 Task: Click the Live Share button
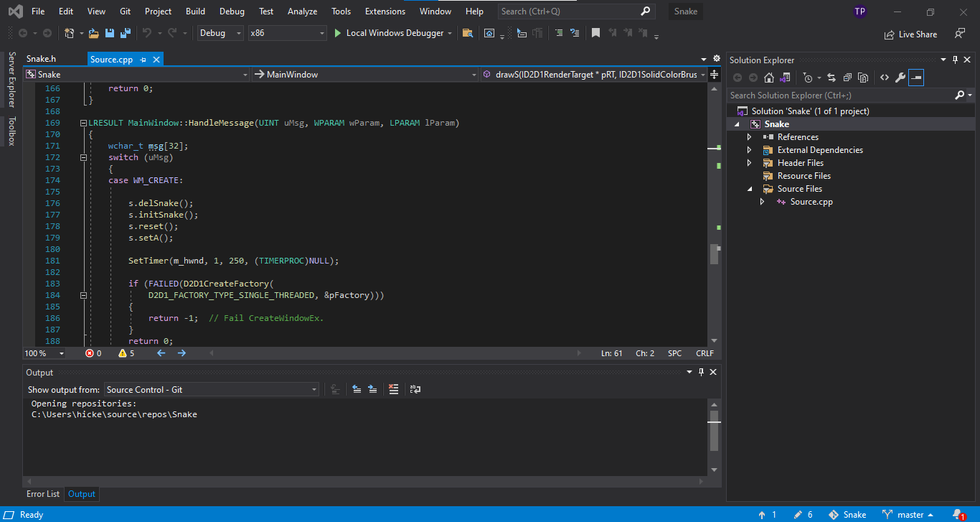(911, 34)
